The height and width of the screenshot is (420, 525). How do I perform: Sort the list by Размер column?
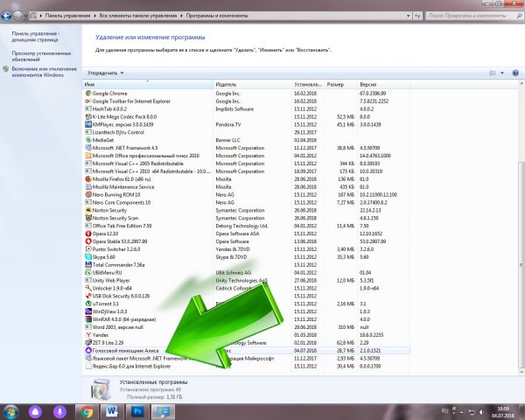coord(335,84)
